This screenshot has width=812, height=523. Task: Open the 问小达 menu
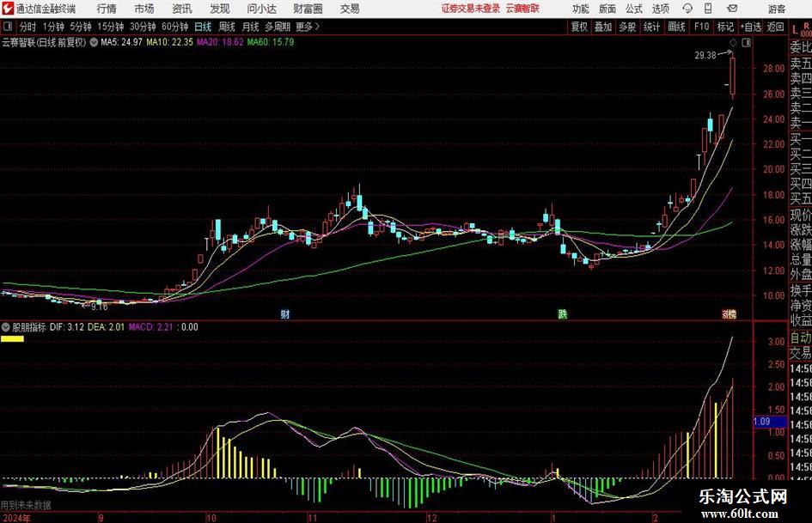point(261,9)
